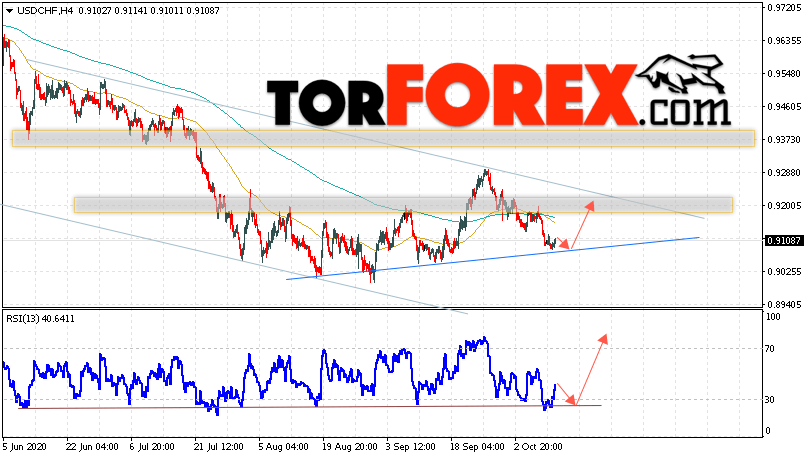This screenshot has height=458, width=808.
Task: Select the RSI(13) 40.6411 indicator label
Action: (x=40, y=319)
